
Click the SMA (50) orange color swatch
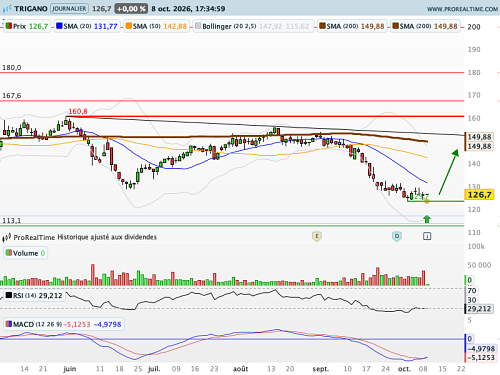(x=129, y=26)
